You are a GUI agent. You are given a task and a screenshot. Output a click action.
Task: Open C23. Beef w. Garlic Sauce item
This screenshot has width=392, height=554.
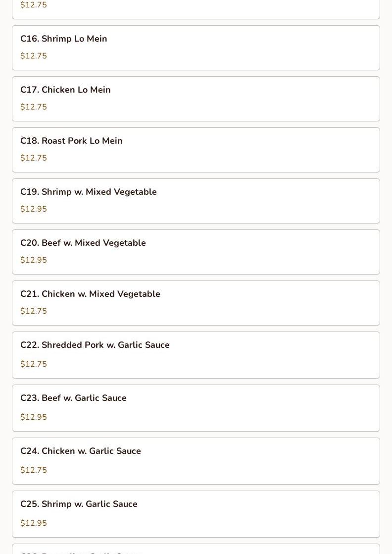tap(196, 408)
